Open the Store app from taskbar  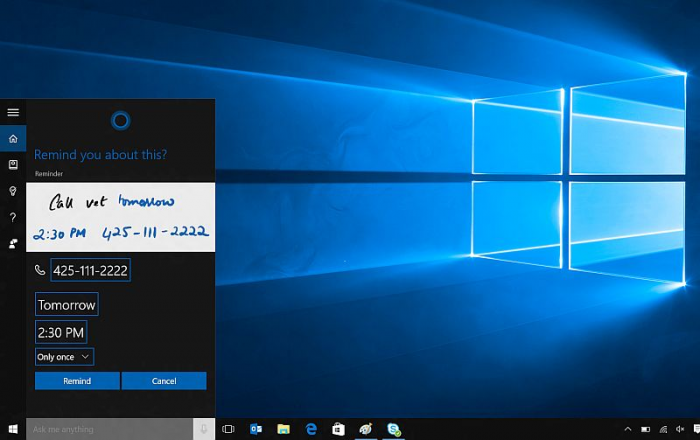coord(339,429)
